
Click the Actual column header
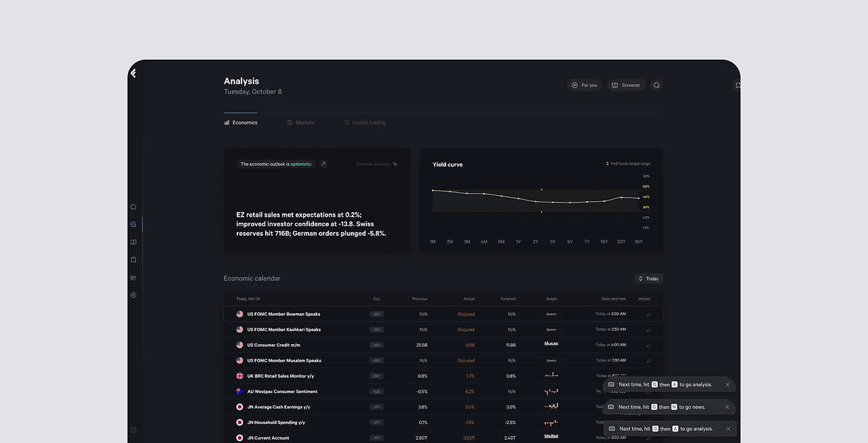[x=469, y=299]
